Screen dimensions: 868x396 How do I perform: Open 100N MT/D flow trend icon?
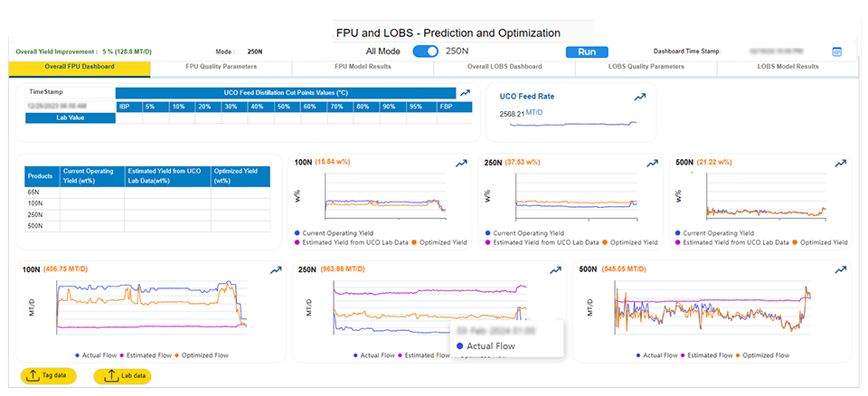coord(275,269)
